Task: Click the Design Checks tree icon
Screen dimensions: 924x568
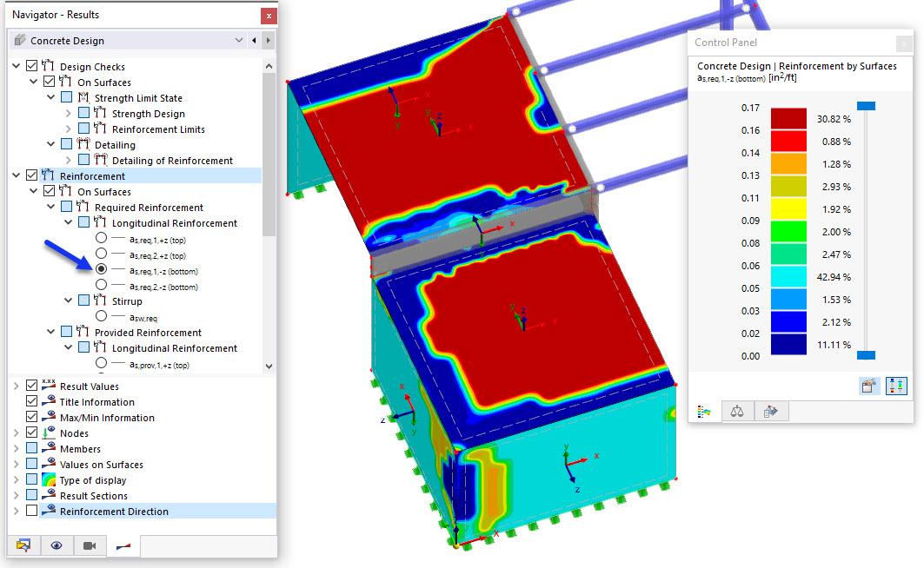Action: (x=49, y=66)
